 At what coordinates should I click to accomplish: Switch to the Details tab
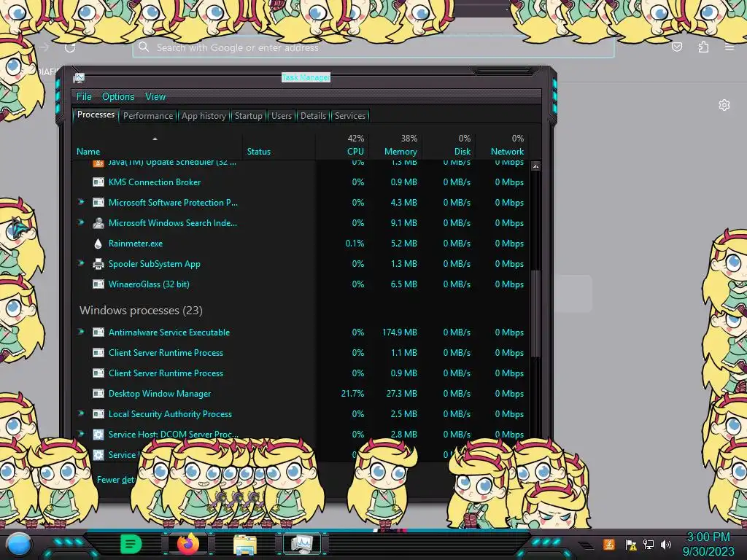[313, 116]
